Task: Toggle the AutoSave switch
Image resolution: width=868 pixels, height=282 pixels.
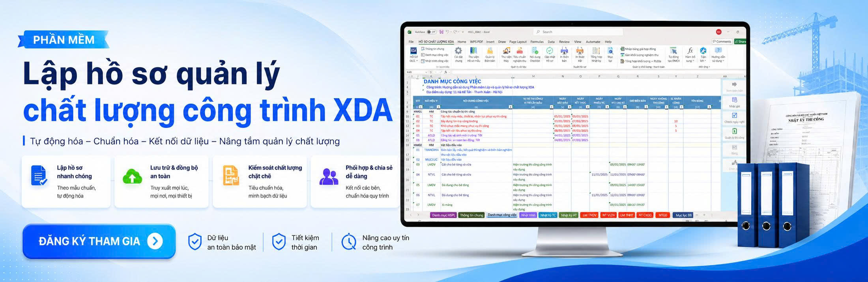Action: coord(432,32)
